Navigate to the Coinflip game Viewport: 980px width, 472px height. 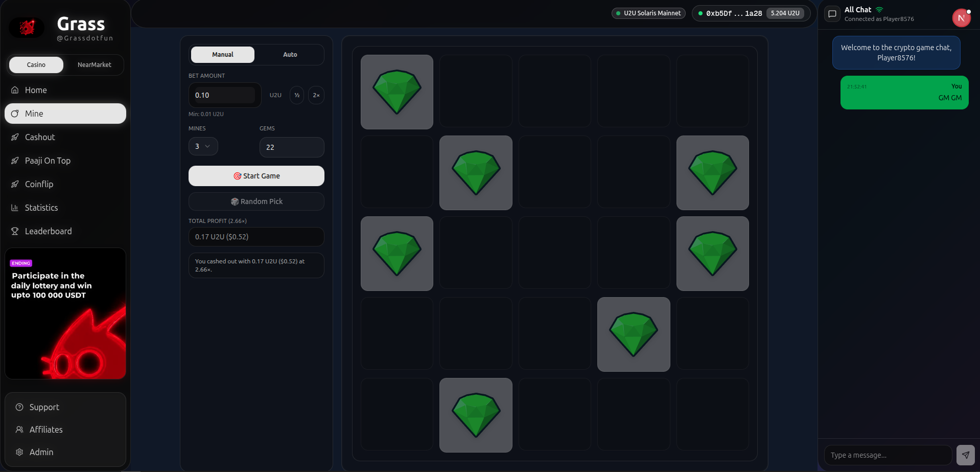[x=39, y=184]
